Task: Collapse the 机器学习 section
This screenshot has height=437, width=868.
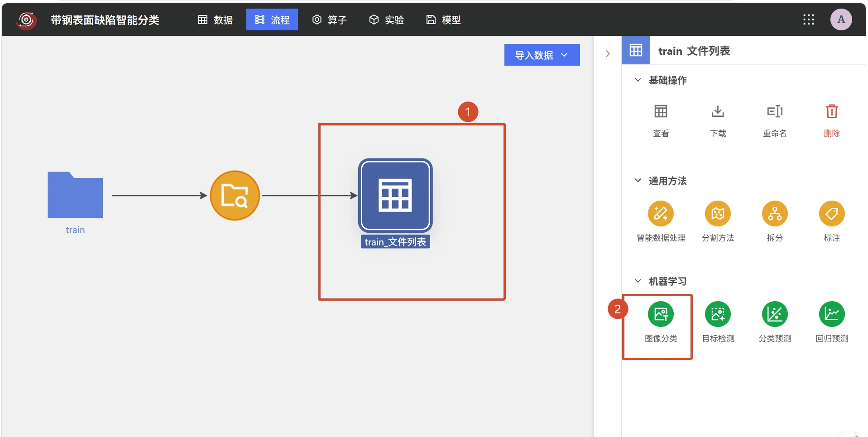Action: click(x=638, y=281)
